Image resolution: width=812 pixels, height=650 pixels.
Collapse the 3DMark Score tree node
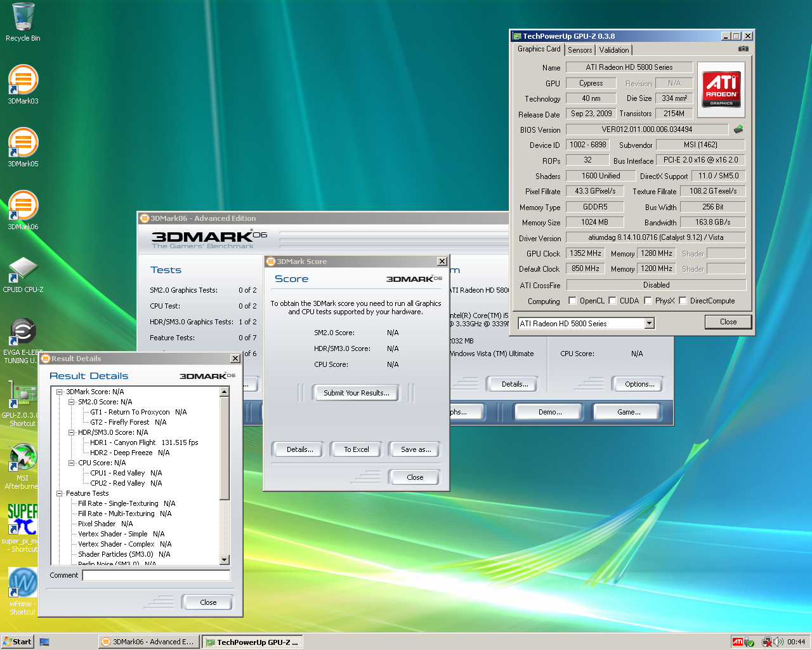click(x=59, y=392)
